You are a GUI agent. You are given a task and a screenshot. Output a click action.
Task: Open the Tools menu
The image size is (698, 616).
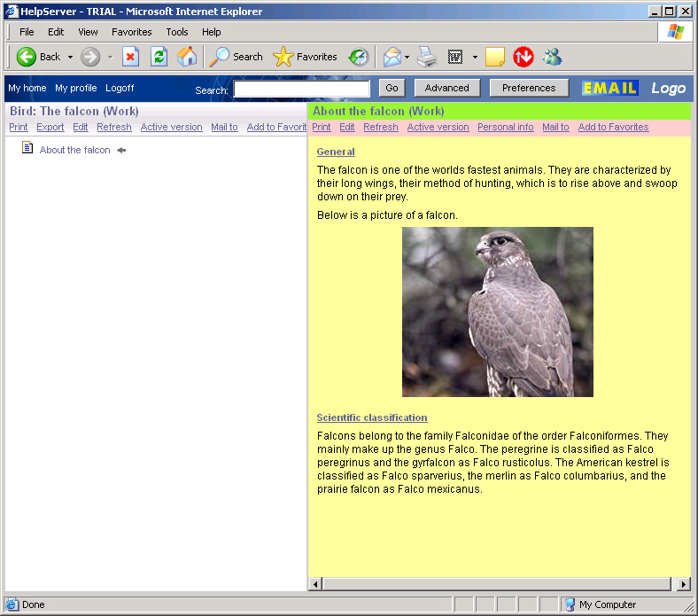(177, 32)
